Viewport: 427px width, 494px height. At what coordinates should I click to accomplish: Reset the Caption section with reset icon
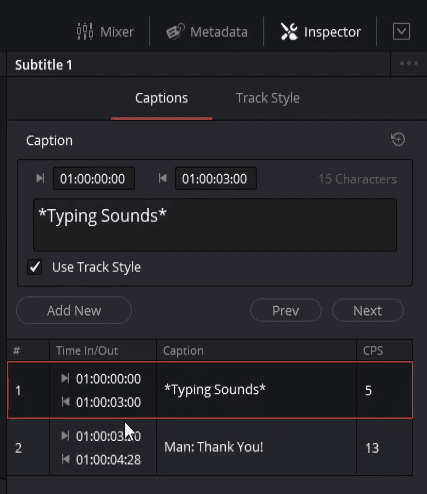398,139
